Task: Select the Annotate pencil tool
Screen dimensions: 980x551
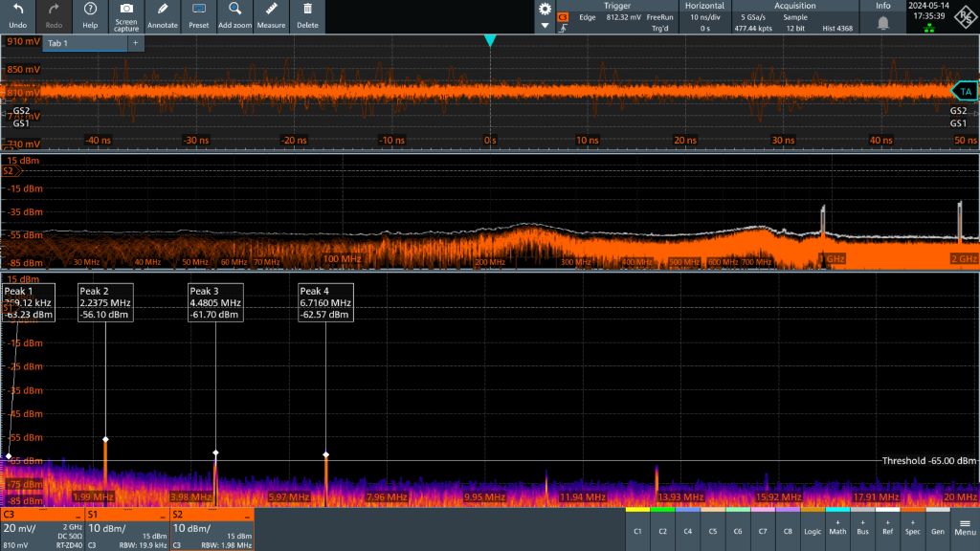Action: 163,10
